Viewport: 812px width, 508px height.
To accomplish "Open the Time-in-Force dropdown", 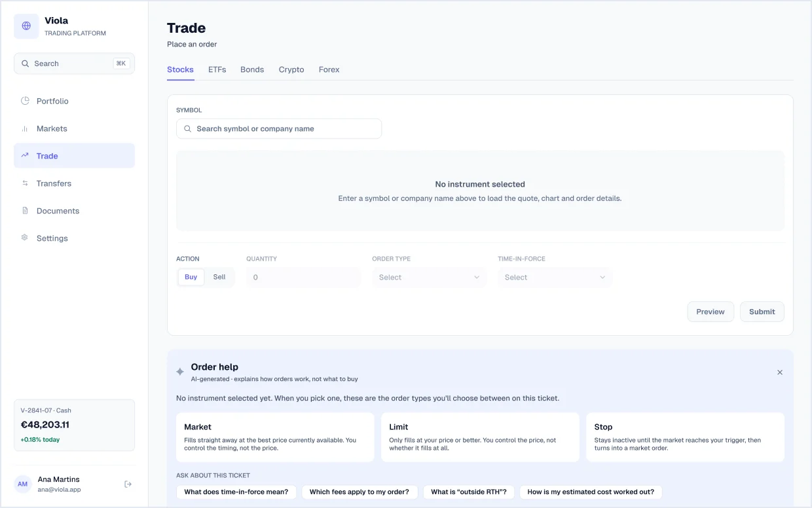I will 555,278.
